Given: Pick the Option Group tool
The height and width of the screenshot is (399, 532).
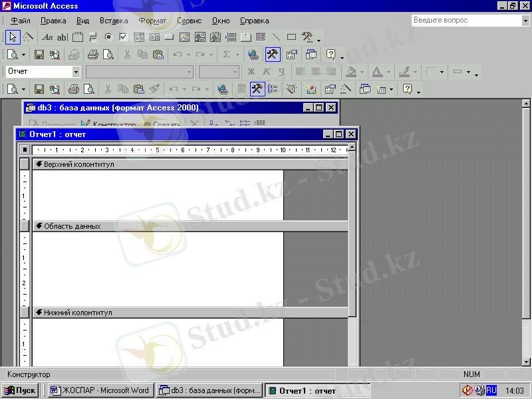Looking at the screenshot, I should 78,37.
